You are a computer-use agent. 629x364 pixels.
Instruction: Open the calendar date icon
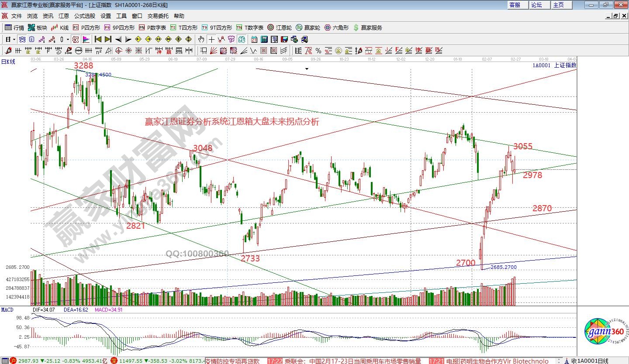coord(254,39)
